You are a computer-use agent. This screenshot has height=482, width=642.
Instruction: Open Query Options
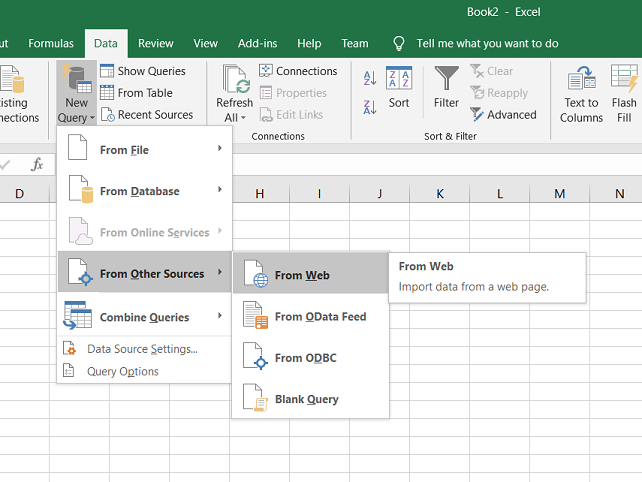coord(145,371)
